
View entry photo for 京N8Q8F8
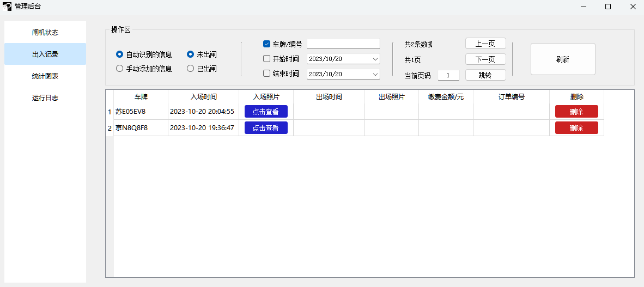coord(266,127)
